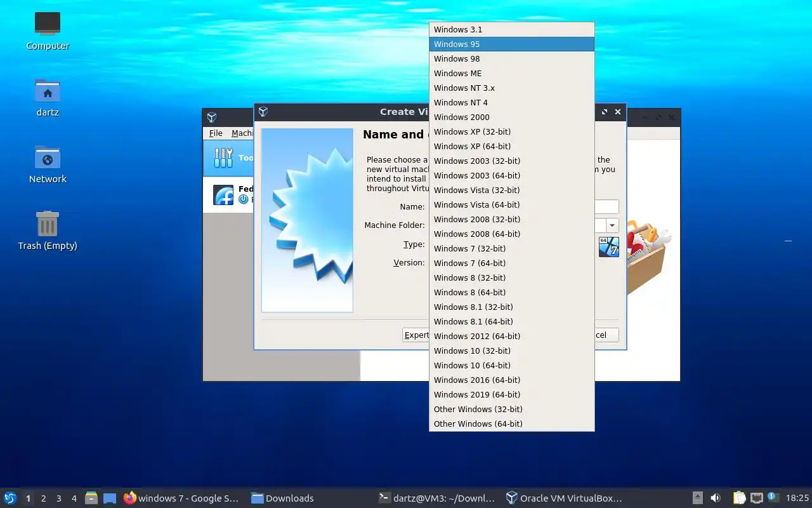812x508 pixels.
Task: Select Windows 3.1 from the version list
Action: tap(511, 29)
